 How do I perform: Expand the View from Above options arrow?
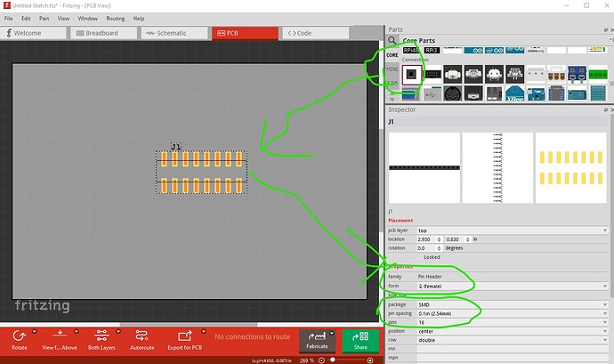click(x=77, y=331)
